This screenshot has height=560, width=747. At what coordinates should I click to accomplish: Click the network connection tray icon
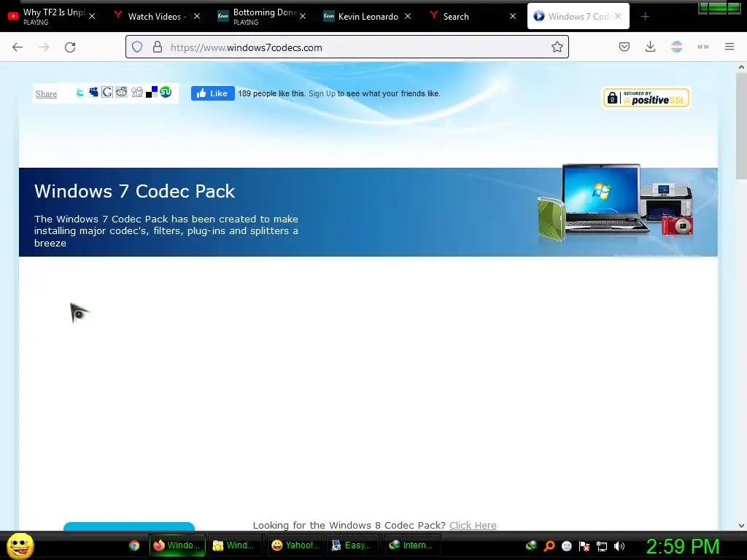(x=602, y=546)
